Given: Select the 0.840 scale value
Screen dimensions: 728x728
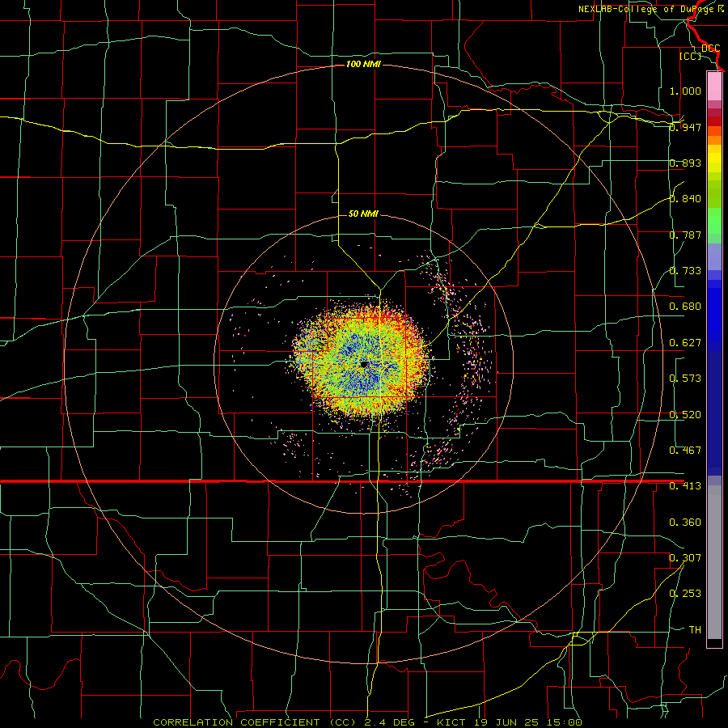Looking at the screenshot, I should click(x=685, y=199).
